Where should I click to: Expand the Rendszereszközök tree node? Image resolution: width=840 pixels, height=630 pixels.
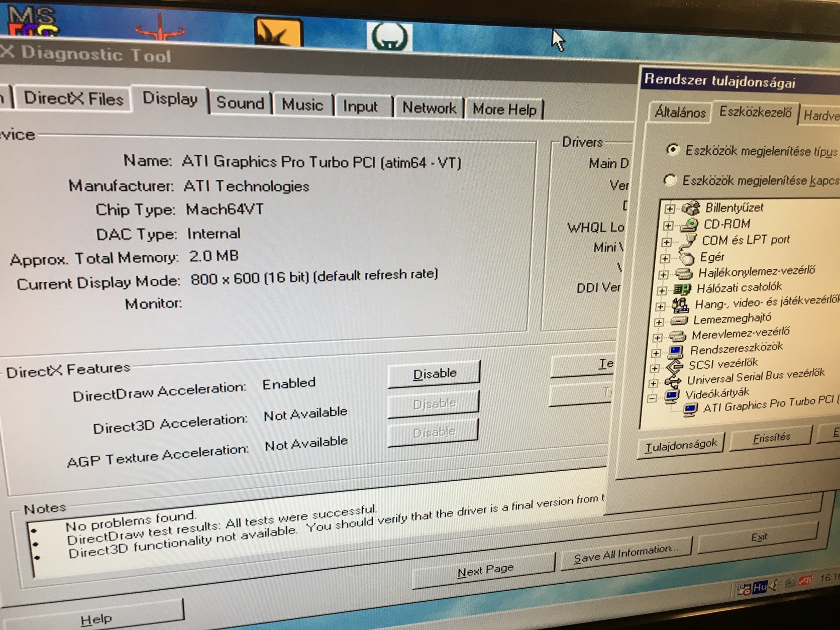[x=656, y=353]
